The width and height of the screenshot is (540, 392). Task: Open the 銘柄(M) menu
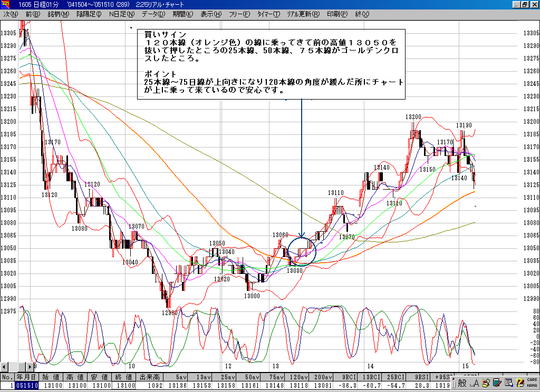(58, 14)
